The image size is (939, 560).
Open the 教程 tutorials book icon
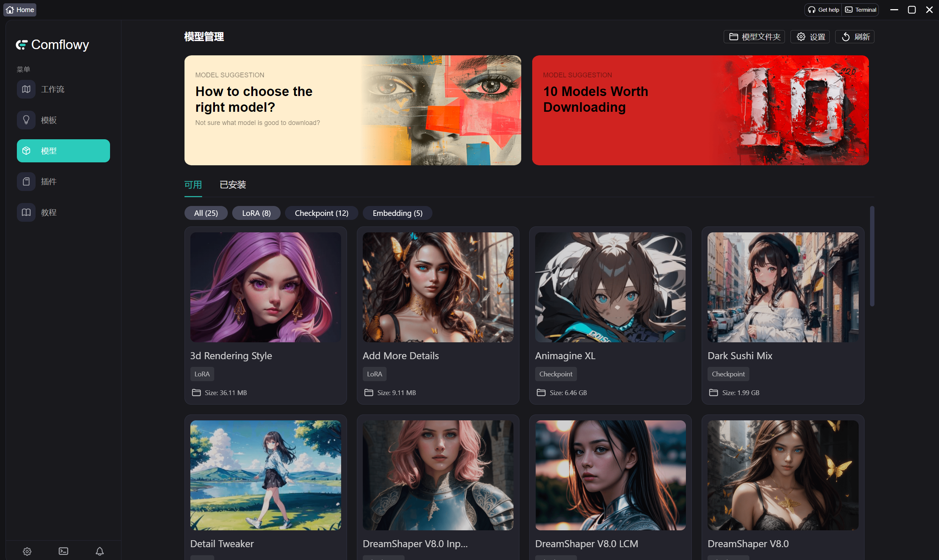point(26,213)
